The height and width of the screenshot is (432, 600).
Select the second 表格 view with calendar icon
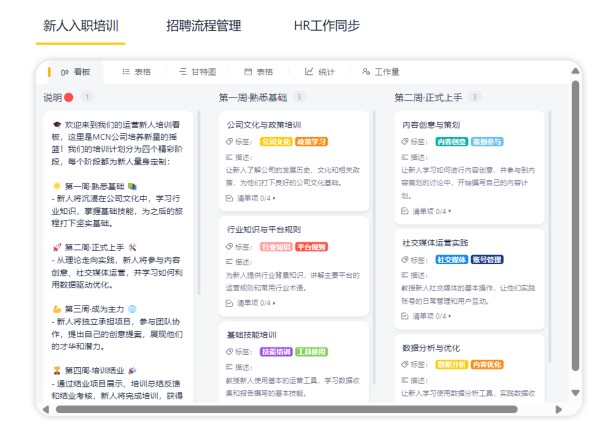click(x=258, y=72)
